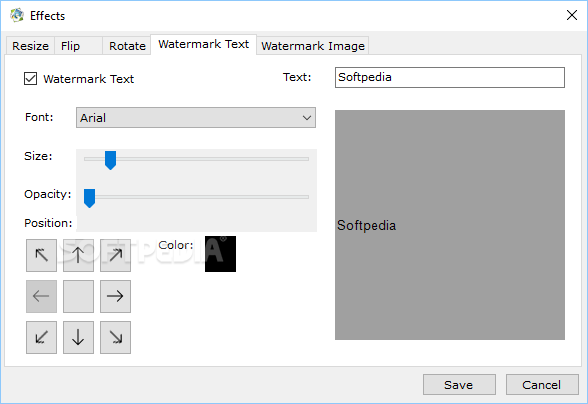
Task: Click the Position: label
Action: [x=48, y=223]
